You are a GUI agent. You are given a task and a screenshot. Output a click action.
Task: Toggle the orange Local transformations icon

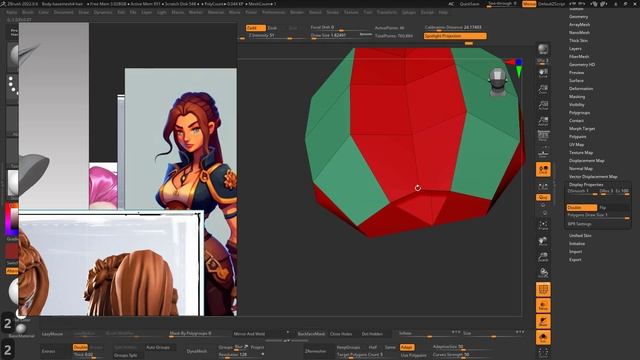(x=543, y=169)
